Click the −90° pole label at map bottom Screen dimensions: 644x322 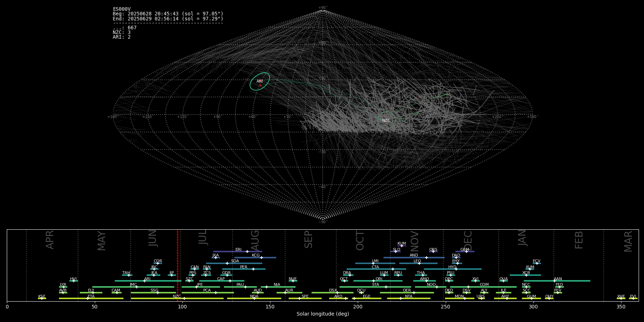pos(323,222)
